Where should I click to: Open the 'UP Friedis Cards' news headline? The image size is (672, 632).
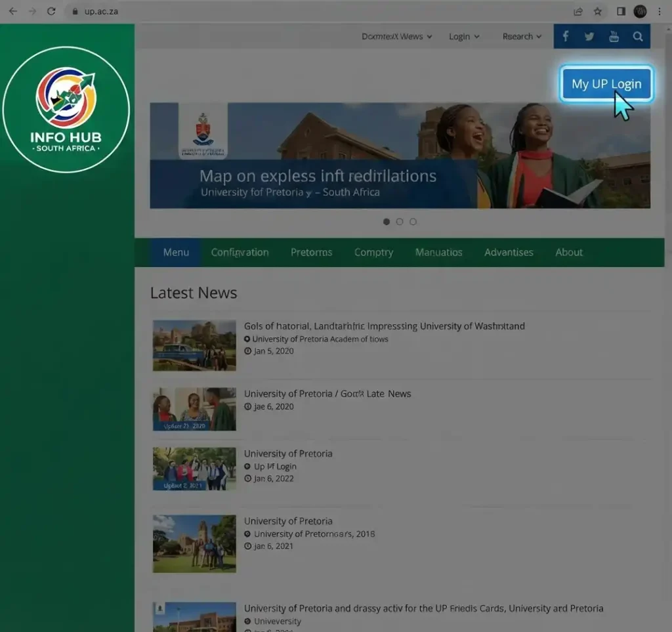(x=423, y=608)
